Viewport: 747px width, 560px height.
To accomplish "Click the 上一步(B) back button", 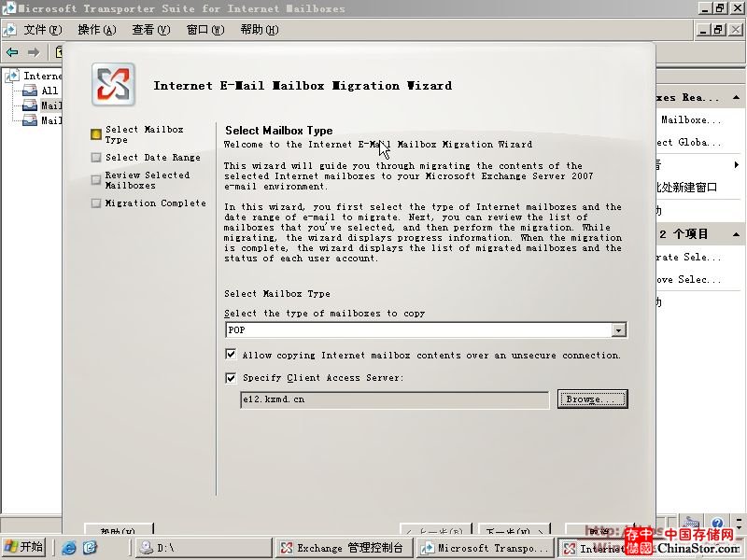I will tap(435, 530).
